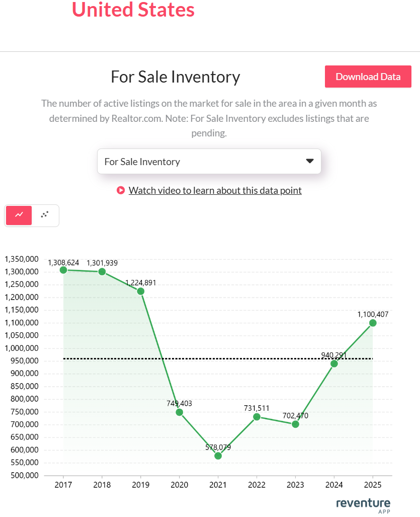Click the dropdown's downward chevron arrow

[310, 161]
